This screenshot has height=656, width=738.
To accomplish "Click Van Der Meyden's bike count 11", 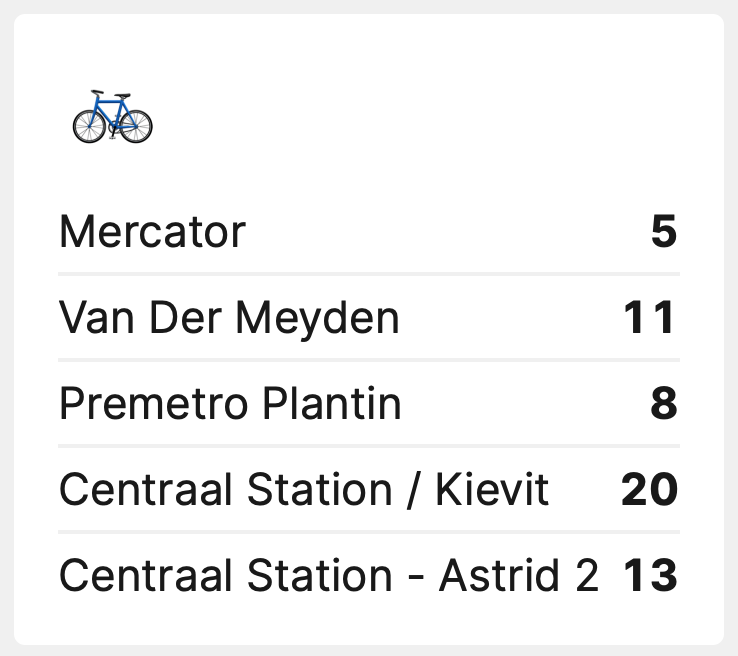I will 650,319.
